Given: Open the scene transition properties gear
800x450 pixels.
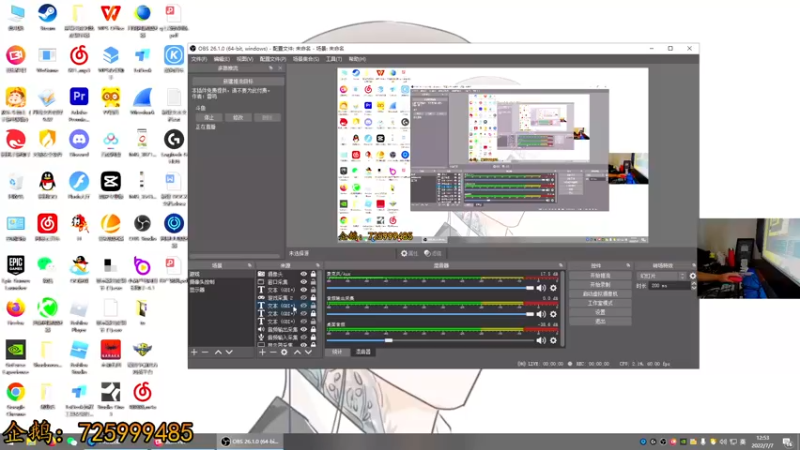Looking at the screenshot, I should [x=692, y=276].
